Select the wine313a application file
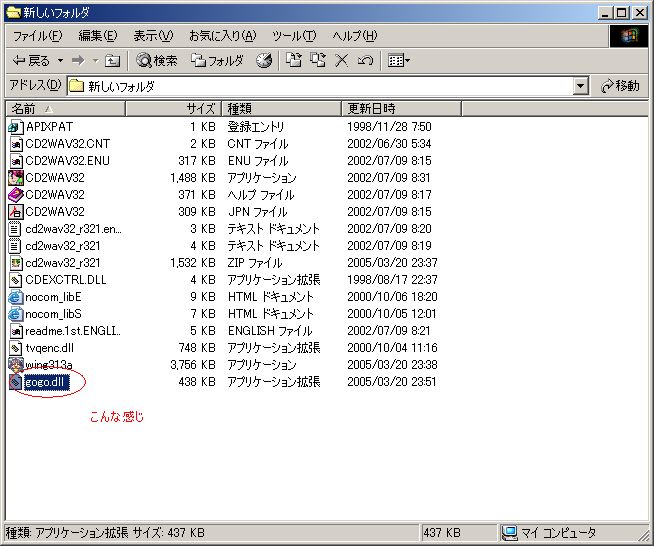This screenshot has width=654, height=546. pos(48,365)
